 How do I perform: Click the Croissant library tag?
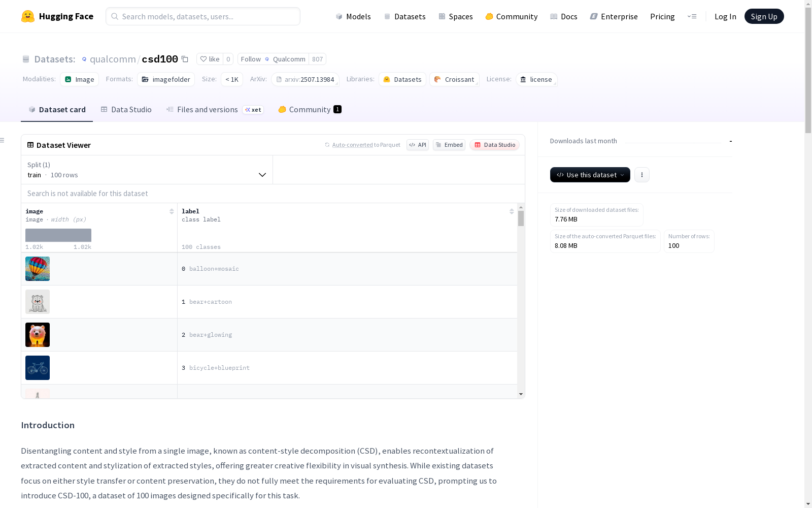[454, 79]
